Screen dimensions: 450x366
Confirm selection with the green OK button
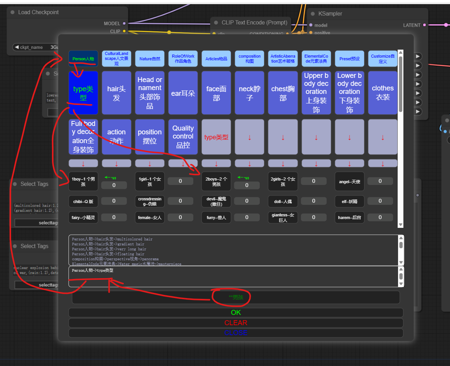click(x=236, y=313)
